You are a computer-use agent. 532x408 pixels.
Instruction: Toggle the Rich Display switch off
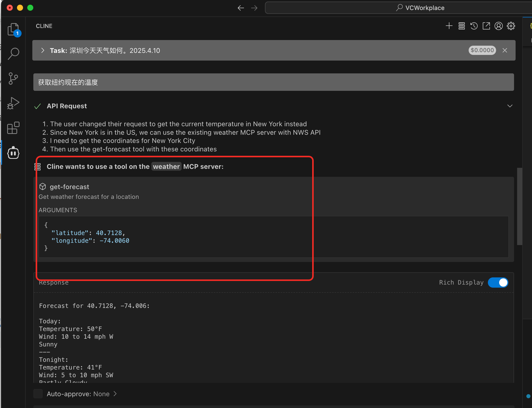coord(498,283)
